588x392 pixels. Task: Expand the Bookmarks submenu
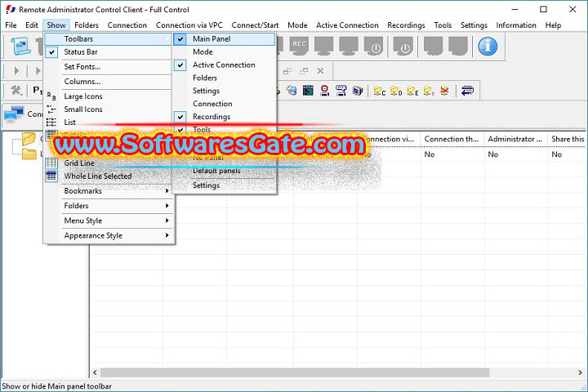click(108, 190)
